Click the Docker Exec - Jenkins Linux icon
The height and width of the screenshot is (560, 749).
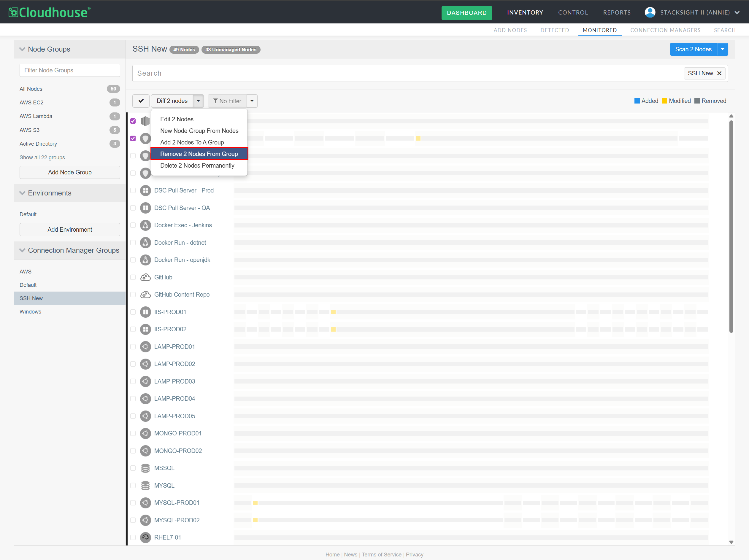tap(145, 225)
